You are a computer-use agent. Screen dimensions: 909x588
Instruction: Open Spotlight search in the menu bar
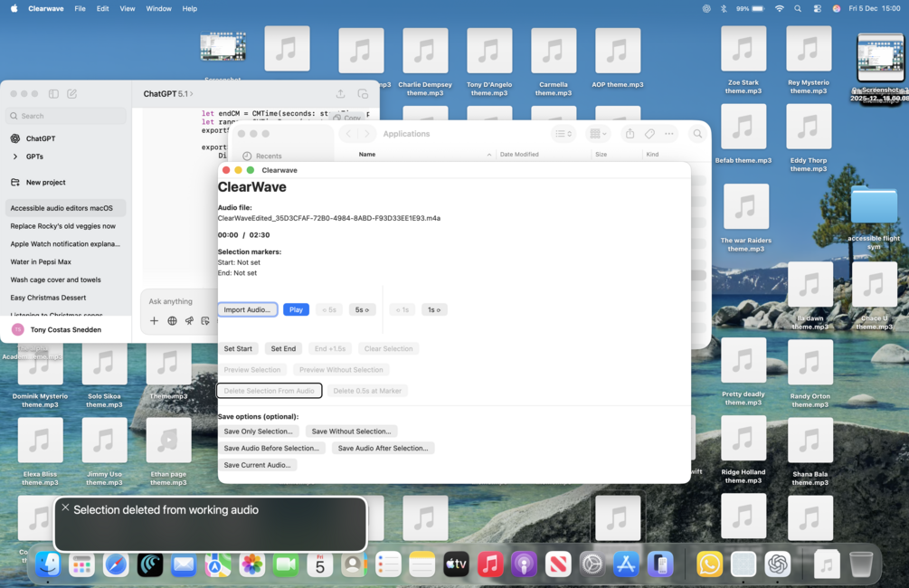point(799,9)
